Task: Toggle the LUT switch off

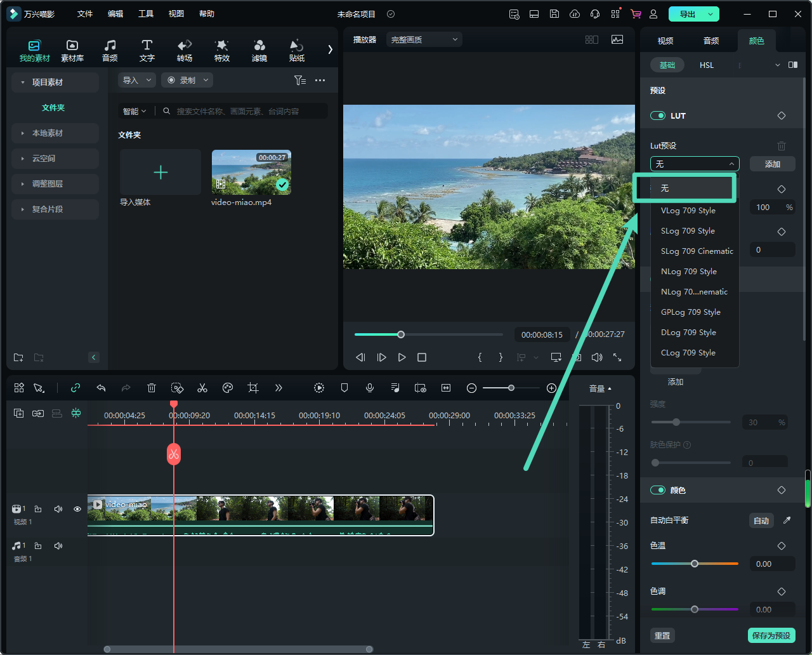Action: coord(658,116)
